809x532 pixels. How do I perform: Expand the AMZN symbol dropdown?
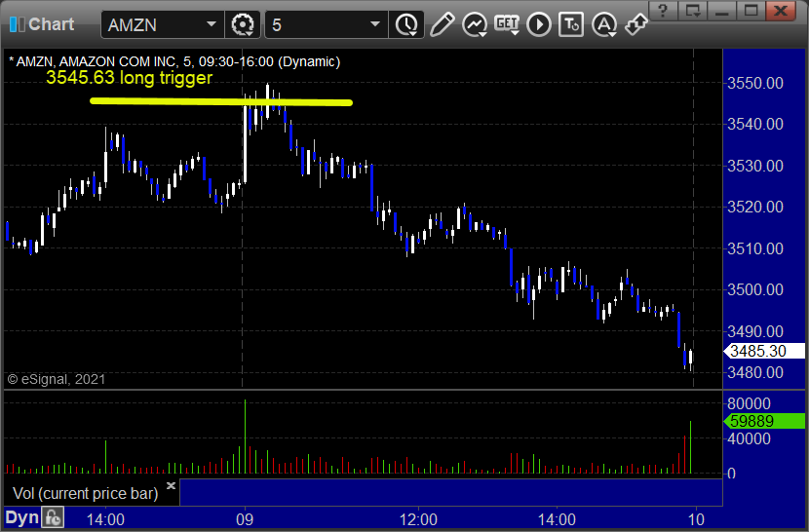coord(211,24)
